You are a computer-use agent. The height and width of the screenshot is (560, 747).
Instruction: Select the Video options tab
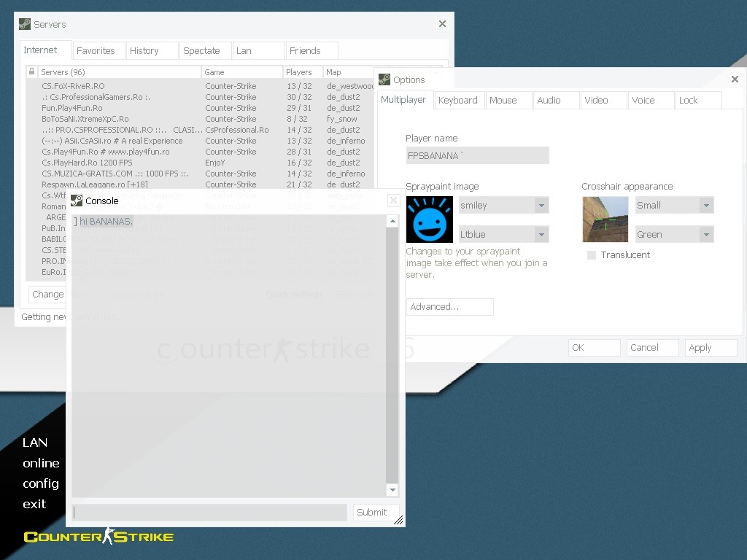tap(596, 101)
